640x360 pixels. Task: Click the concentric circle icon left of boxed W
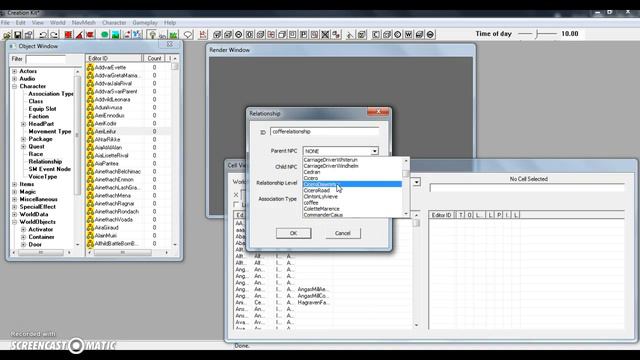398,35
